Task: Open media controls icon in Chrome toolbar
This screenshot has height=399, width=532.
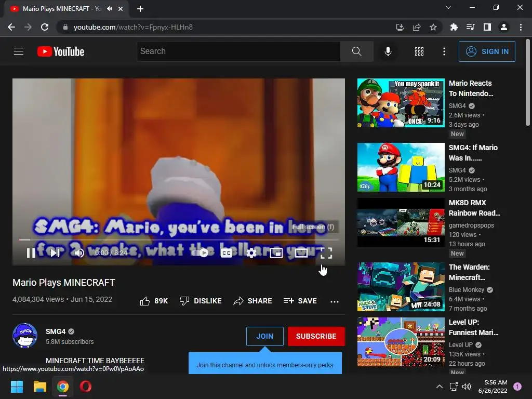Action: tap(471, 27)
